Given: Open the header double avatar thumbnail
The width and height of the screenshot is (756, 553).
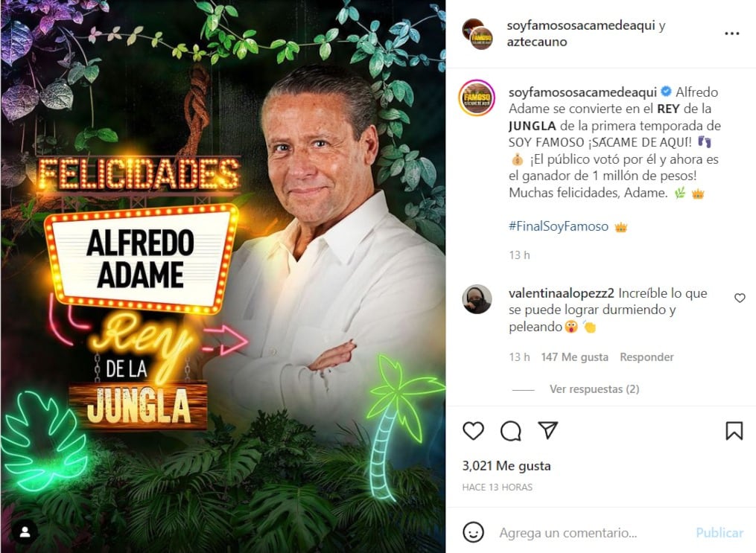Looking at the screenshot, I should 477,33.
